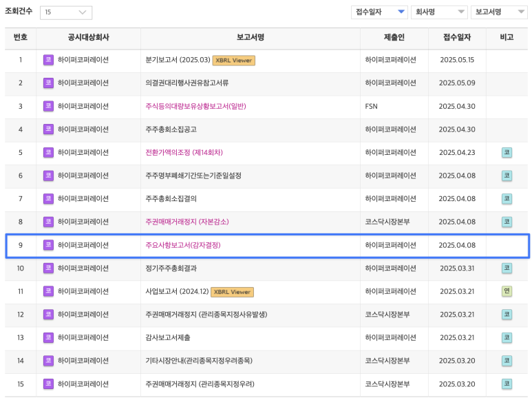
Task: Click company name 하이퍼코퍼레이션 in row 9
Action: click(83, 245)
